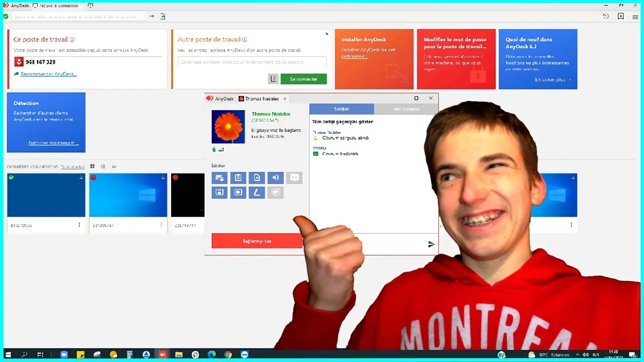Click the info icon beside Ce poste de travail
The width and height of the screenshot is (644, 362).
72,40
